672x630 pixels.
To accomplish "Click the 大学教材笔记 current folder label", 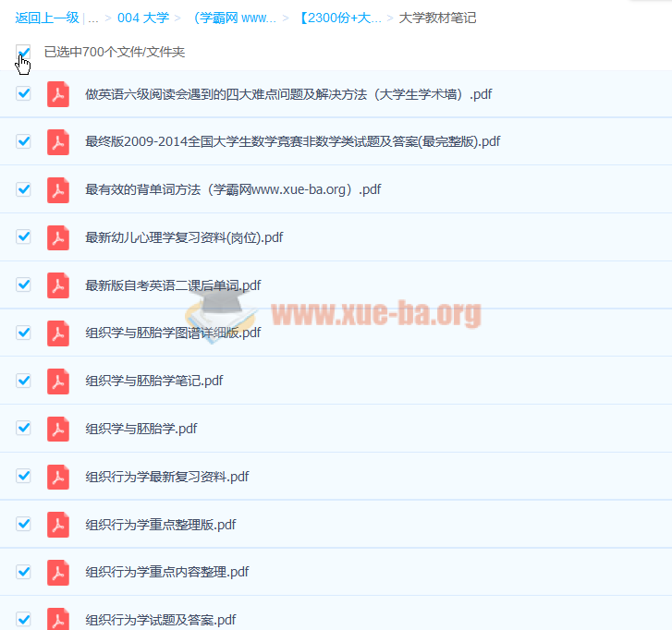I will tap(437, 18).
